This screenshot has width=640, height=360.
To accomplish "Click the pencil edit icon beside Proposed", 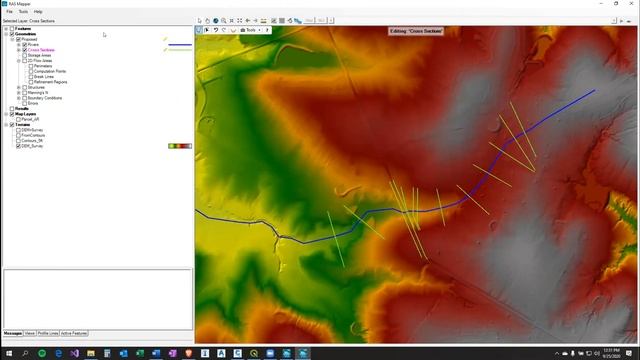I will tap(165, 39).
